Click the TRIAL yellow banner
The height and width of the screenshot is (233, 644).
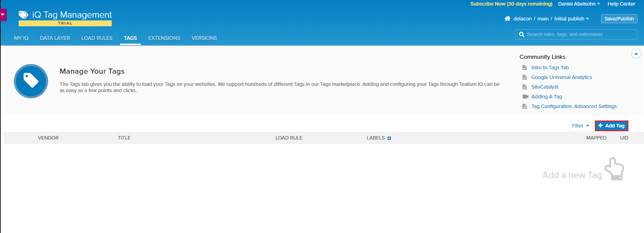click(x=65, y=23)
